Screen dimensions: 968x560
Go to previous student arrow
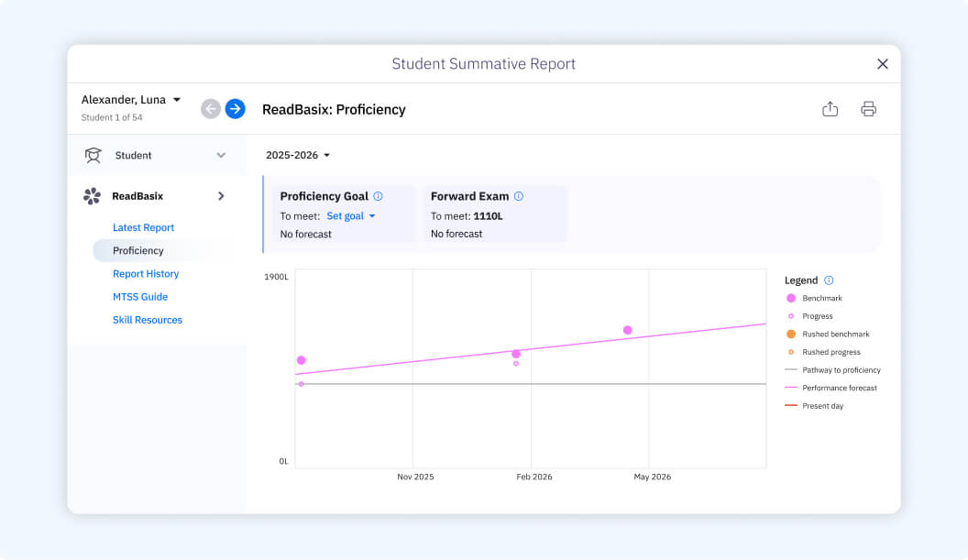(211, 109)
